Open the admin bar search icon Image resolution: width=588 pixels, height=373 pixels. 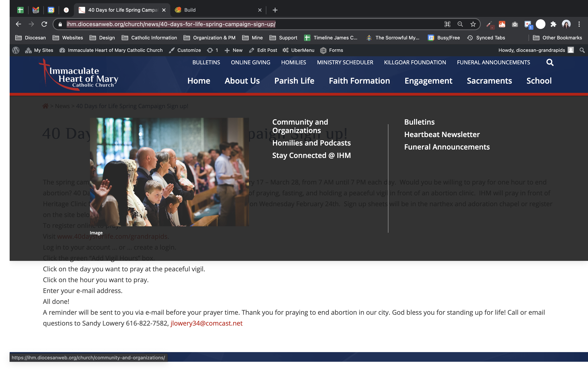tap(582, 50)
